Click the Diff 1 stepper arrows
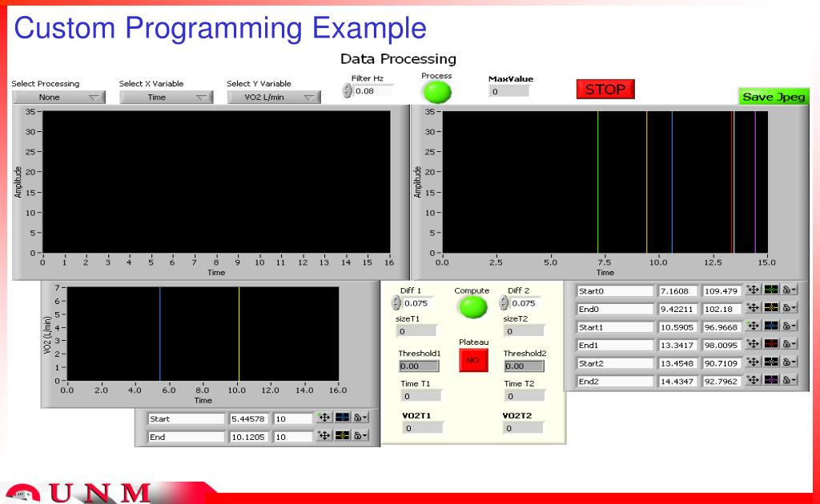 coord(396,303)
